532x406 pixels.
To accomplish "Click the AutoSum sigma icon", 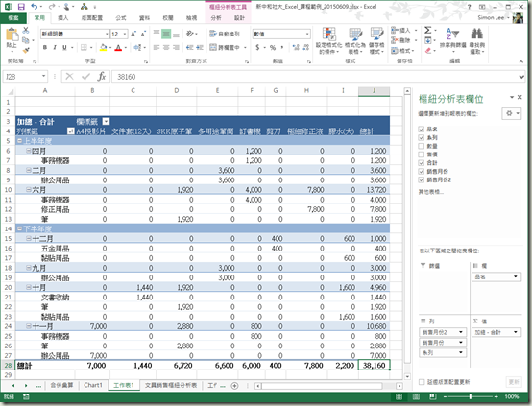I will point(428,30).
